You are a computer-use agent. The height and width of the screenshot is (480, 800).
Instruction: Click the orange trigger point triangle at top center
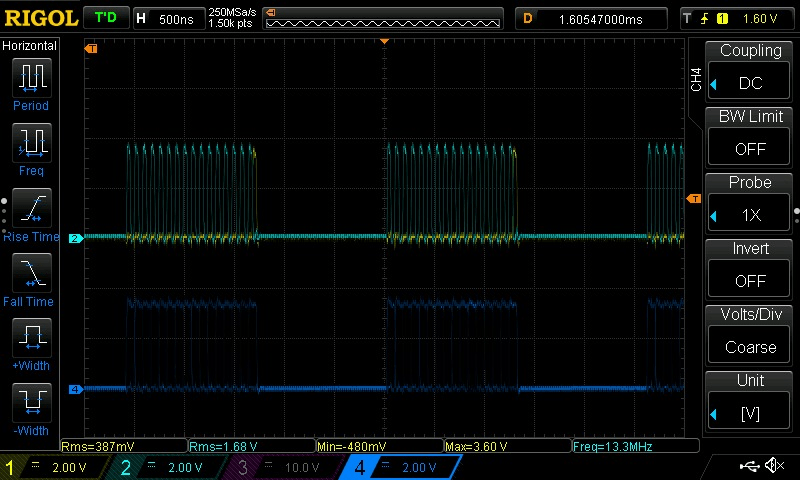385,41
